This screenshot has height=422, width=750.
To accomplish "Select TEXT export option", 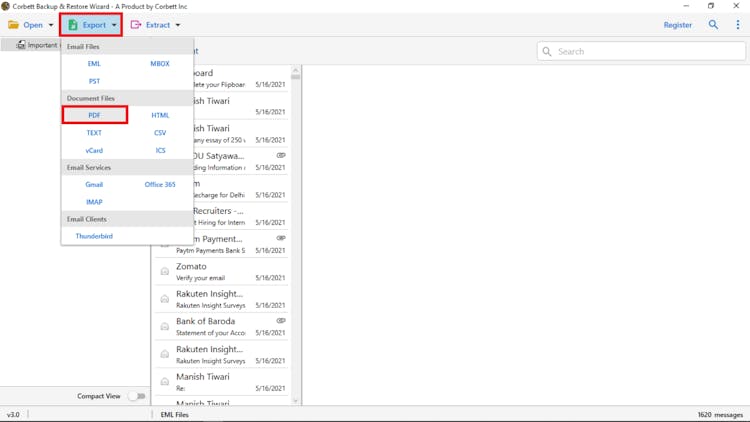I will click(x=94, y=133).
